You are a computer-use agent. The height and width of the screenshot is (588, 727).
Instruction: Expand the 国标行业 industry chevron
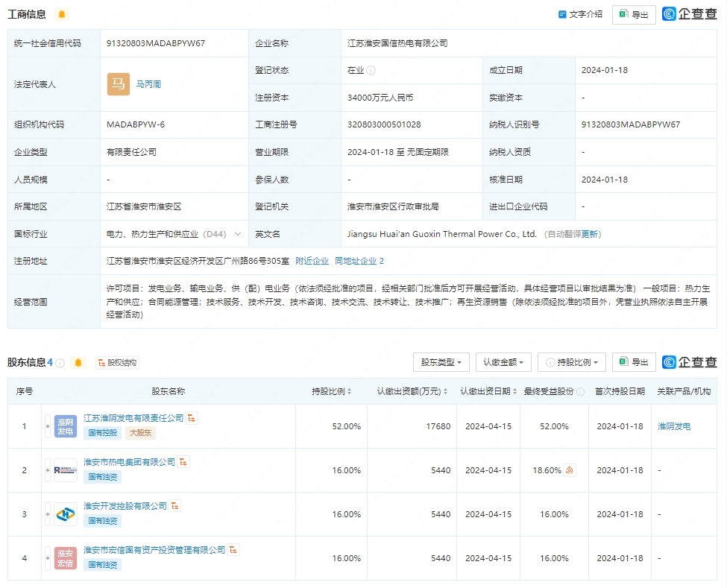click(x=238, y=234)
